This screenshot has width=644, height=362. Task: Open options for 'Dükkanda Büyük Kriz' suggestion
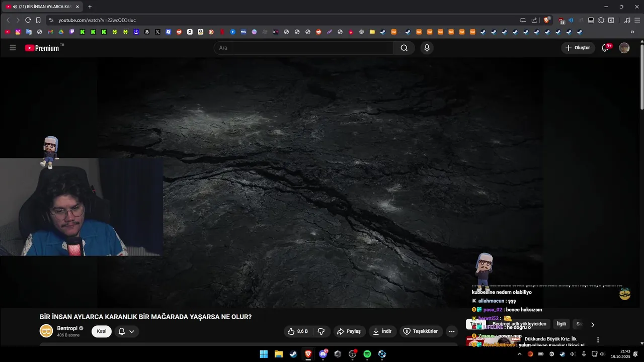598,340
